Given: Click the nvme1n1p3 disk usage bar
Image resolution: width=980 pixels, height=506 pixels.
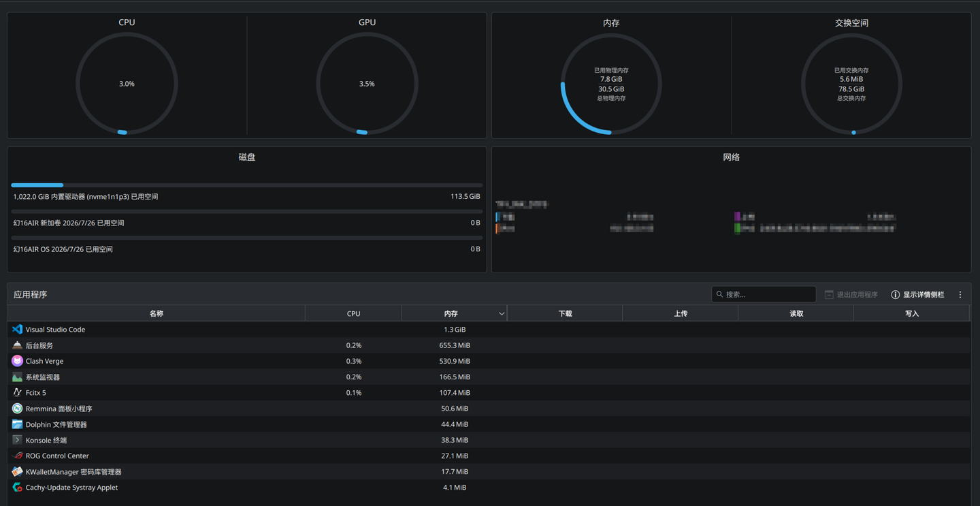Looking at the screenshot, I should coord(247,185).
